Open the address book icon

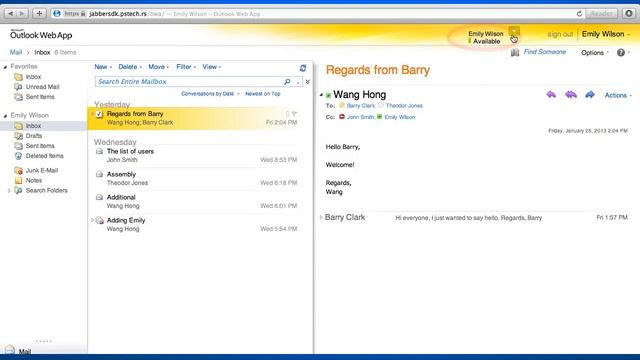pos(515,52)
